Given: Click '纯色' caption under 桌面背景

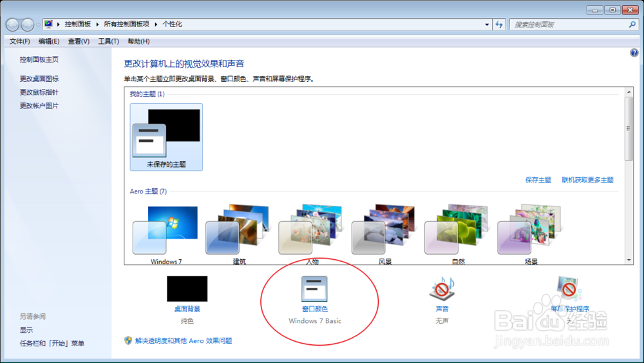Looking at the screenshot, I should click(x=187, y=320).
